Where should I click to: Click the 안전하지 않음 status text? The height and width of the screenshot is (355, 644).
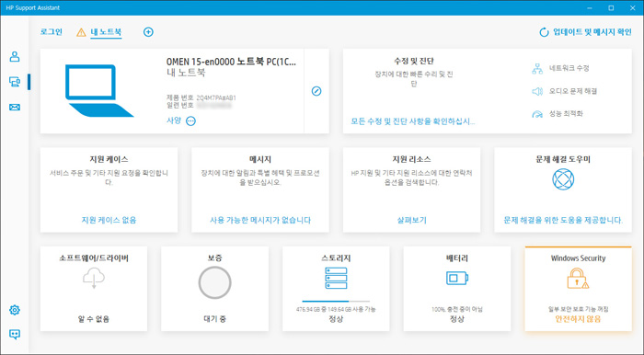click(x=578, y=319)
